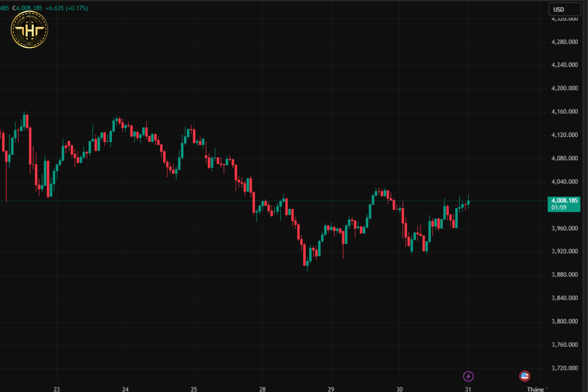Click the Tháng month label on time axis
588x392 pixels.
[536, 389]
